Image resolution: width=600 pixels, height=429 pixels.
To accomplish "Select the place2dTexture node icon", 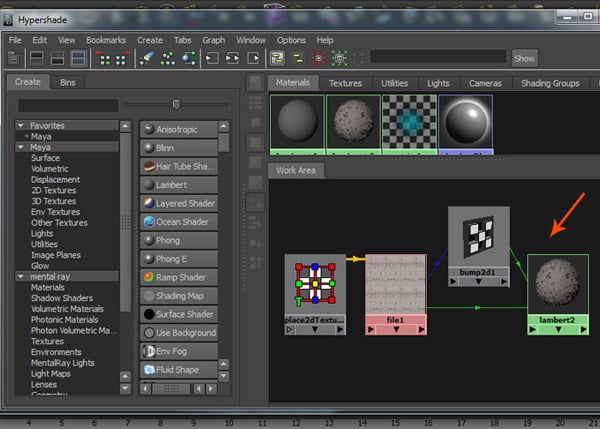I will [x=315, y=285].
